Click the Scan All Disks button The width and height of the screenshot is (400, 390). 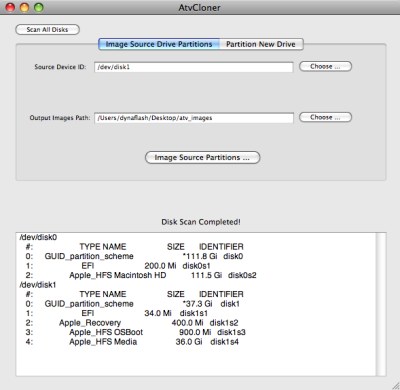[x=47, y=29]
